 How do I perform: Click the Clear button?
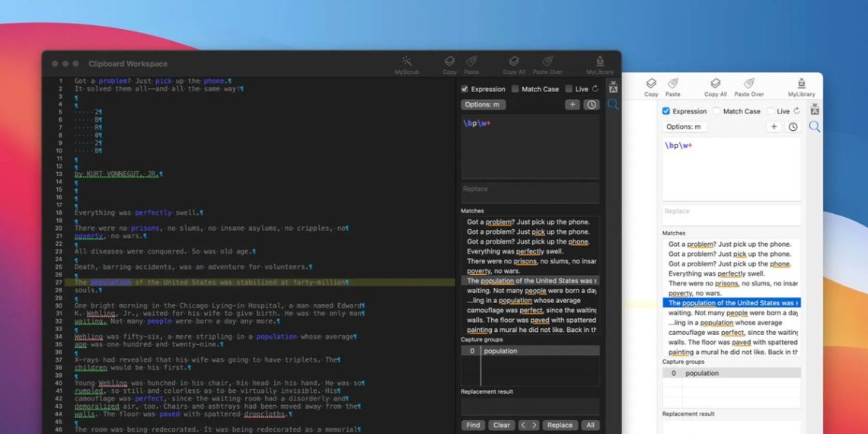click(501, 425)
